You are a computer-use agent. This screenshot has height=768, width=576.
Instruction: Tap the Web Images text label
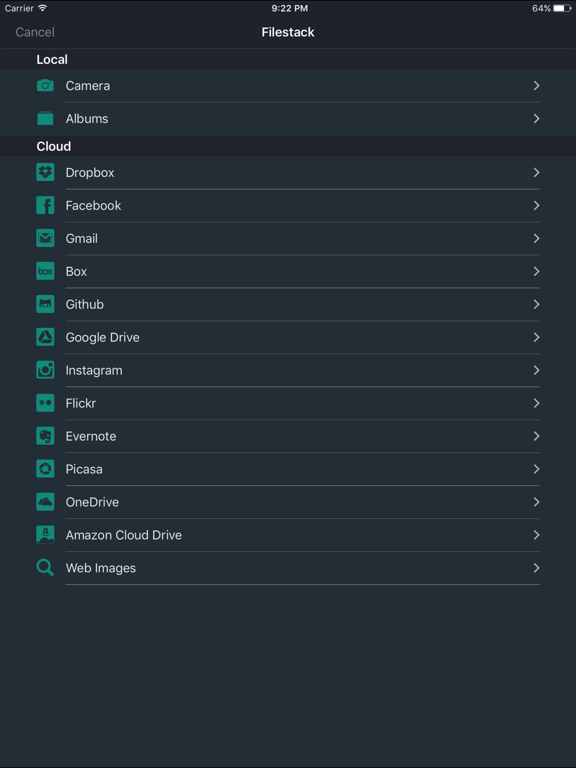pyautogui.click(x=100, y=568)
